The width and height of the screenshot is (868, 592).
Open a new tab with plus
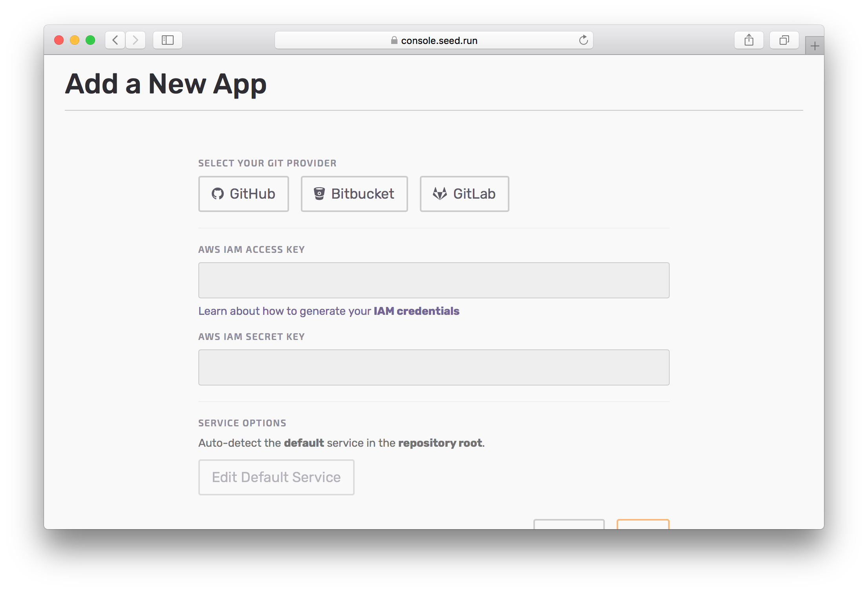(x=815, y=46)
